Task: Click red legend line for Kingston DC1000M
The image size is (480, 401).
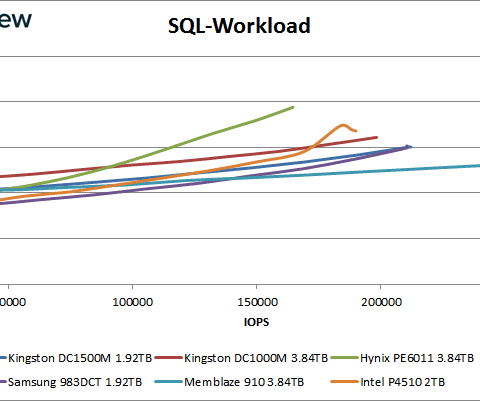Action: coord(169,358)
